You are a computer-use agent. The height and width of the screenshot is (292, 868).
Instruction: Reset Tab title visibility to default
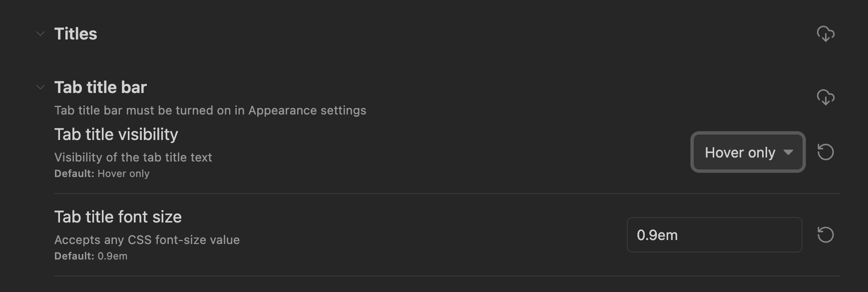(826, 152)
